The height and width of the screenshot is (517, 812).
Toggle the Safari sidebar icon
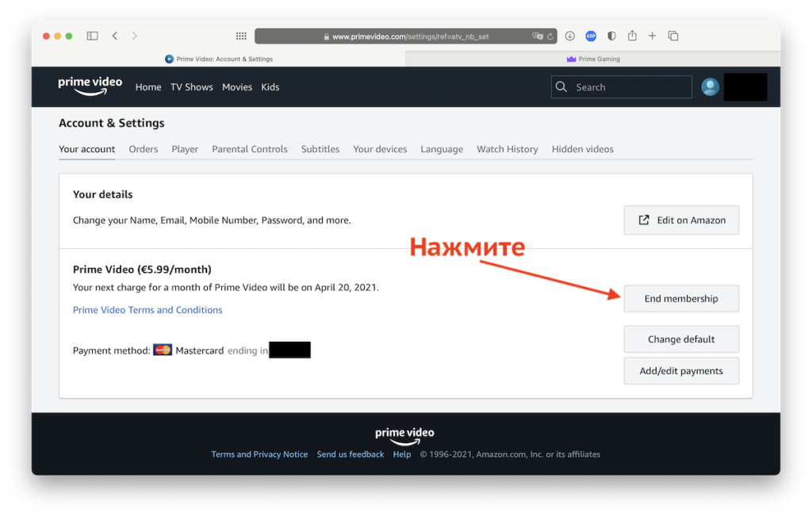tap(92, 36)
